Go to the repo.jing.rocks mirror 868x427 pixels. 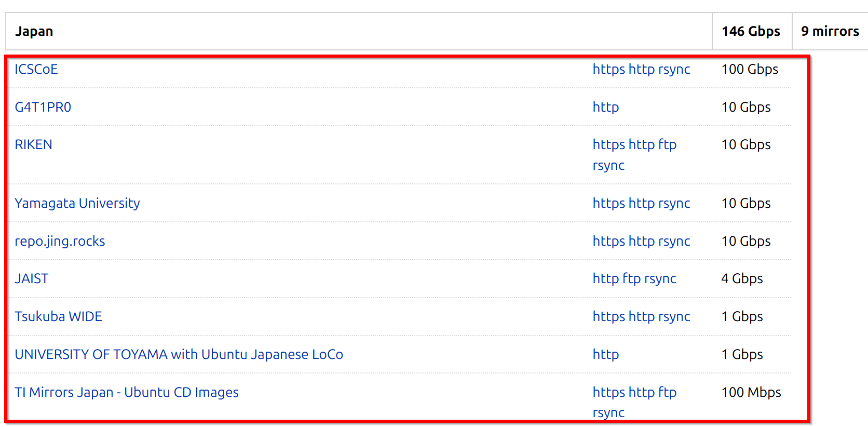(x=60, y=241)
